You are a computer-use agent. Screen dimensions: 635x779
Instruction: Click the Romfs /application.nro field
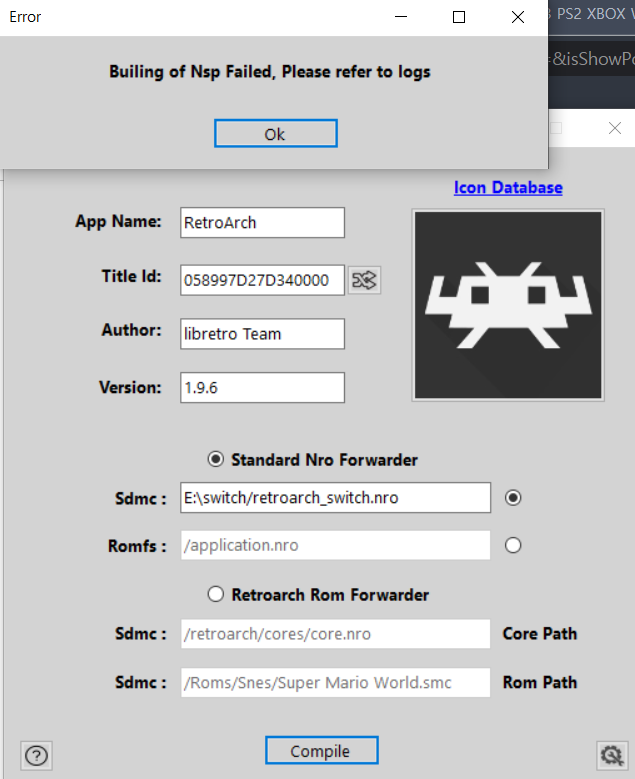(335, 545)
